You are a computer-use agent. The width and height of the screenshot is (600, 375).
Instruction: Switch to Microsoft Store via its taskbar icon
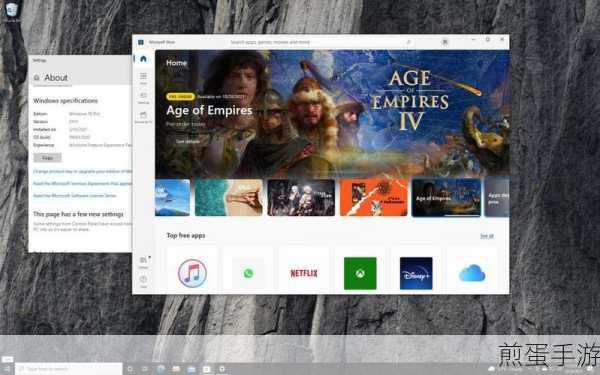tap(207, 369)
